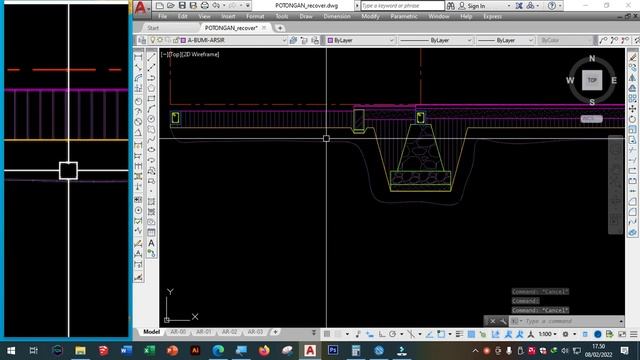Screen dimensions: 640x360
Task: Add a new drawing tab with plus
Action: [280, 28]
